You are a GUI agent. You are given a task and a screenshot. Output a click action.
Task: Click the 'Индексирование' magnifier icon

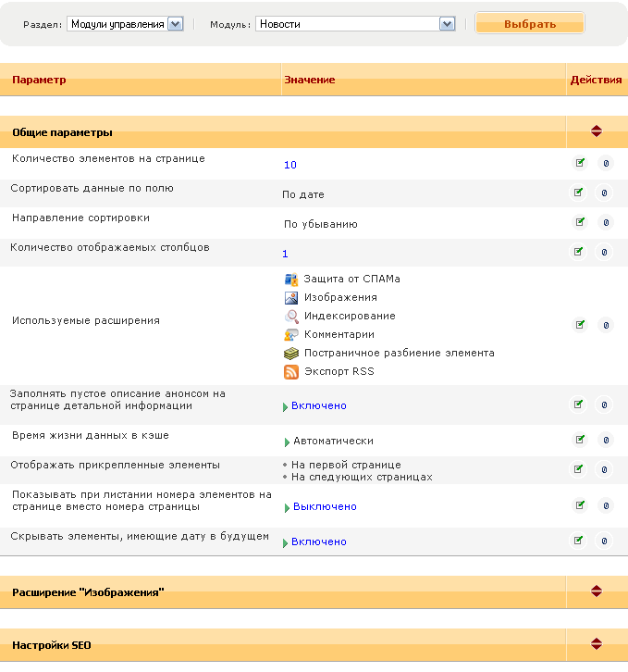(291, 316)
